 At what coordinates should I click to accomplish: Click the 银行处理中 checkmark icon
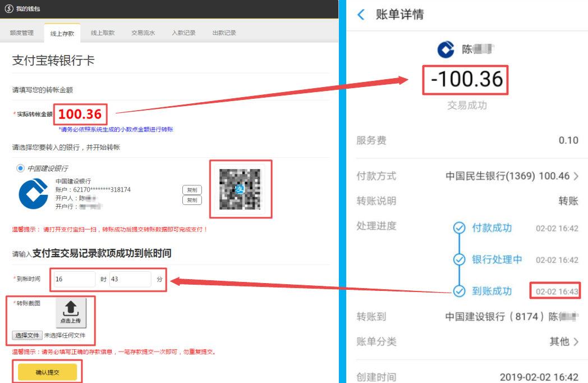[x=460, y=259]
